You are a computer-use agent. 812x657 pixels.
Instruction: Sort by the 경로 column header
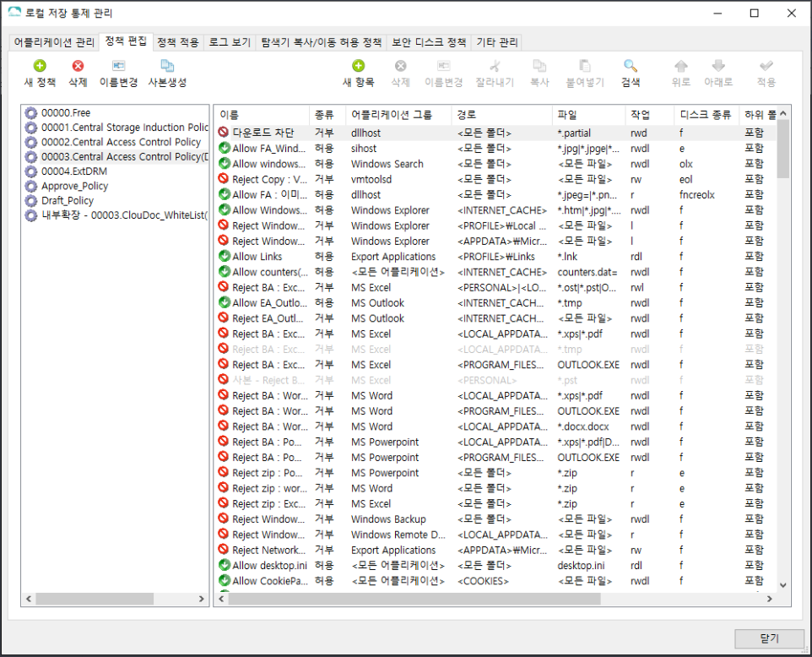[502, 115]
